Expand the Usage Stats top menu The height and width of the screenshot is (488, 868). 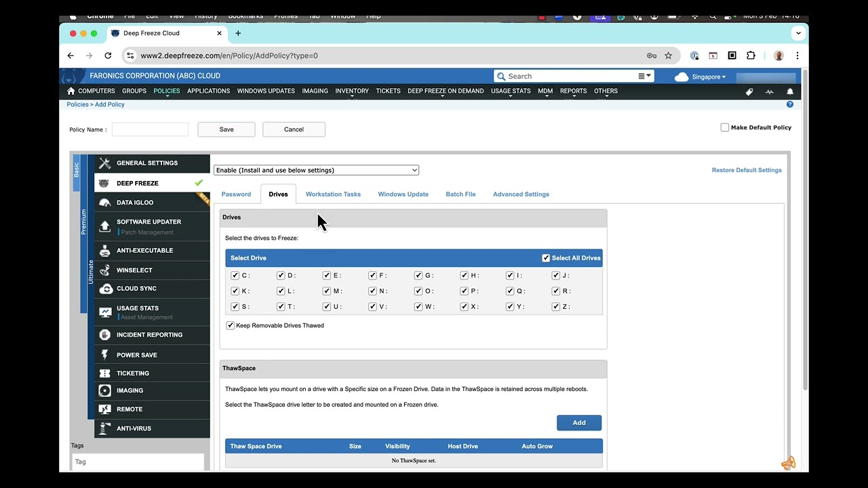point(511,91)
